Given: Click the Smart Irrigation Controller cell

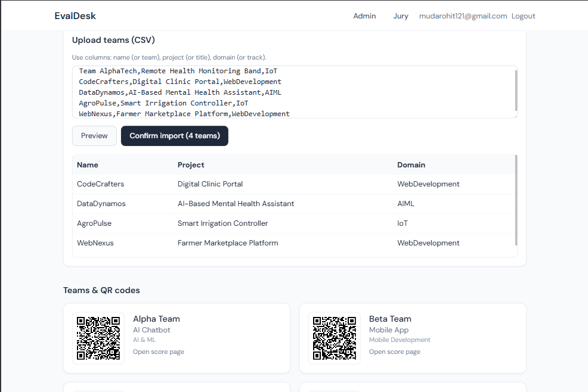Looking at the screenshot, I should point(223,223).
